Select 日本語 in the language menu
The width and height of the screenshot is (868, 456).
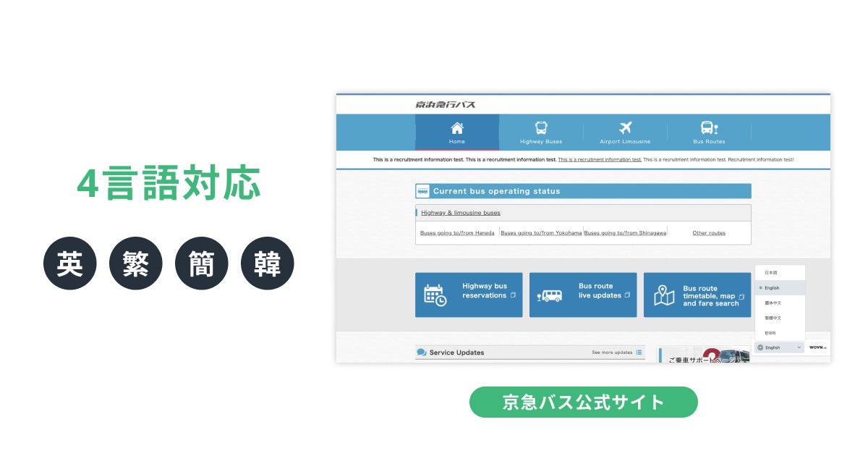pyautogui.click(x=780, y=273)
